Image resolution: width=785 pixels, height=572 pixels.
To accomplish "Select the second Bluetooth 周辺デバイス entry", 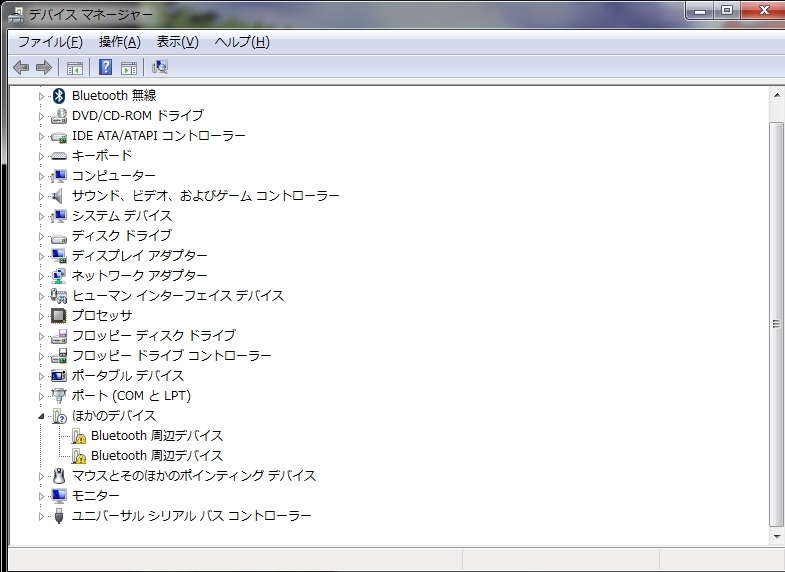I will (x=157, y=456).
